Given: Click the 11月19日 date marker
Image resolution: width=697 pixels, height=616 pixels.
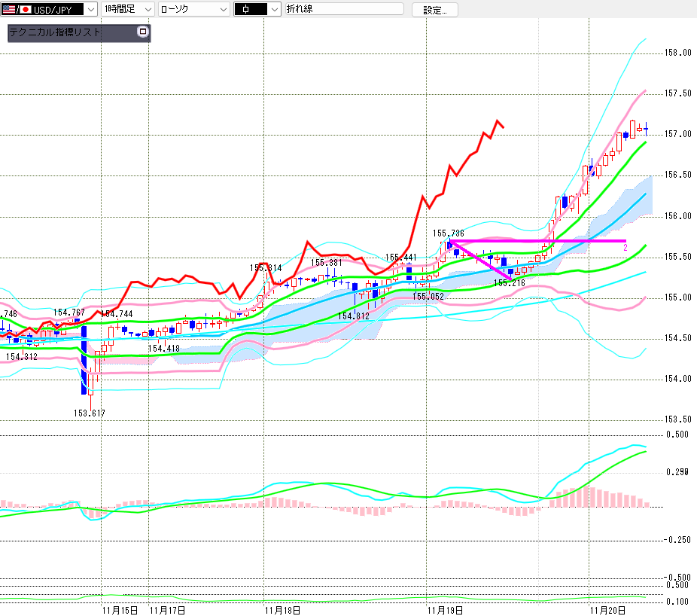Looking at the screenshot, I should point(444,608).
